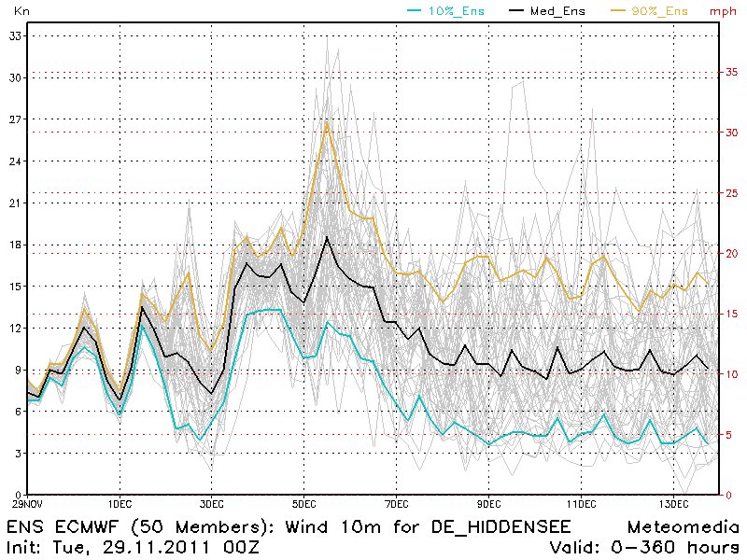747x560 pixels.
Task: Click the 9DEC date label
Action: click(x=488, y=504)
